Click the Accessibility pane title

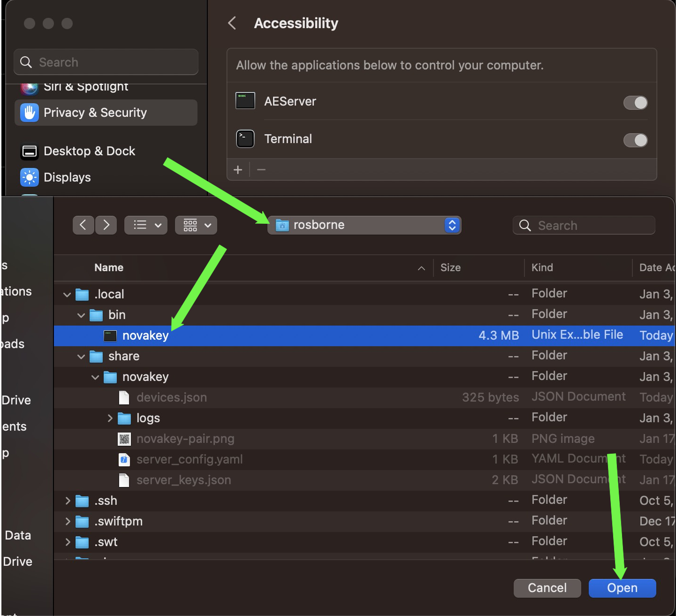pyautogui.click(x=296, y=23)
